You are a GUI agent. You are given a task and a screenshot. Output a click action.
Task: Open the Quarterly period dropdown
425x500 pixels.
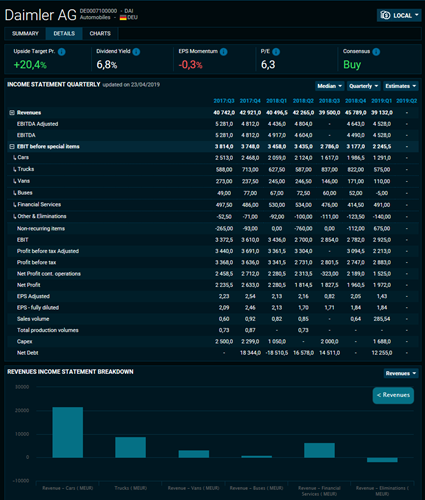(x=364, y=86)
